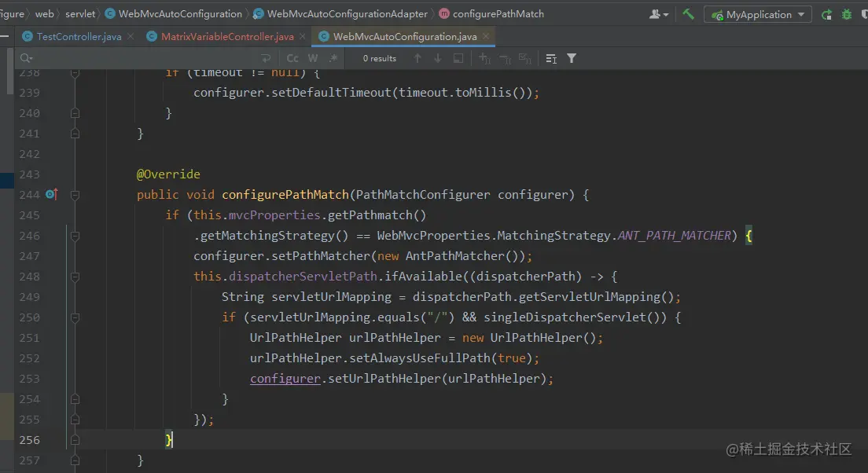
Task: Open the user profile dropdown
Action: (x=658, y=14)
